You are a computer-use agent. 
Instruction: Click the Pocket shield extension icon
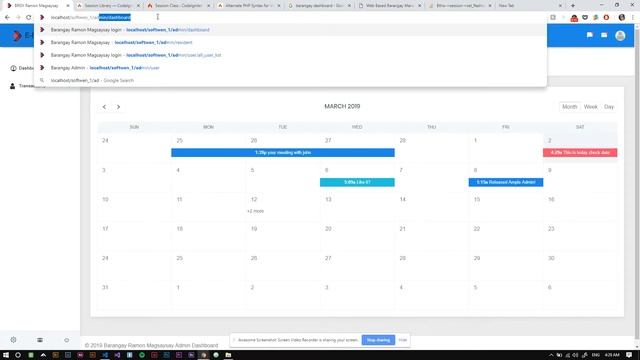pos(585,17)
